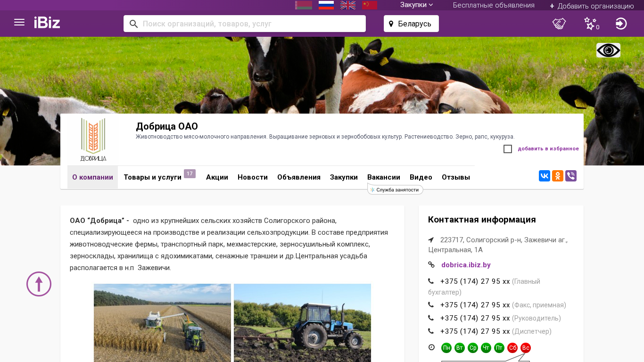This screenshot has width=644, height=362.
Task: Select the О компании tab
Action: 92,177
